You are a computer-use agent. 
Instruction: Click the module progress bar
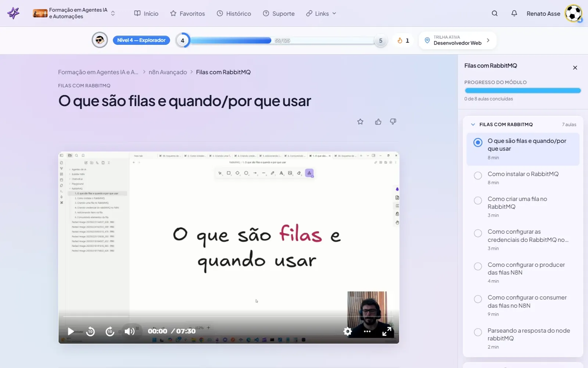(523, 91)
